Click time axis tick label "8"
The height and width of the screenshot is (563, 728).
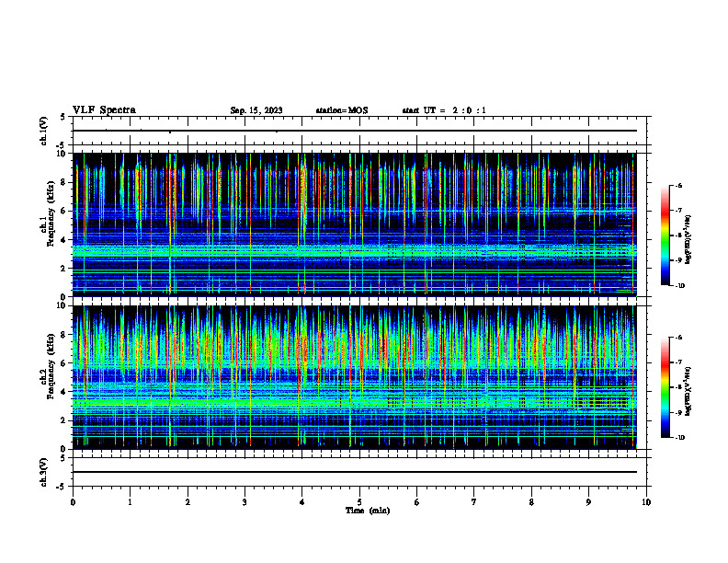point(531,502)
